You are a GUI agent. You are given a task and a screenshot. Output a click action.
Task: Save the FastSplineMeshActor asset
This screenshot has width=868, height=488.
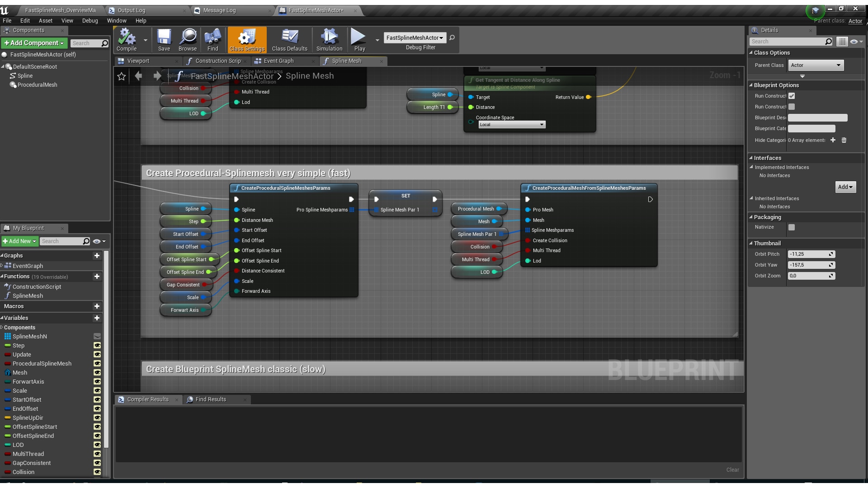pyautogui.click(x=164, y=40)
